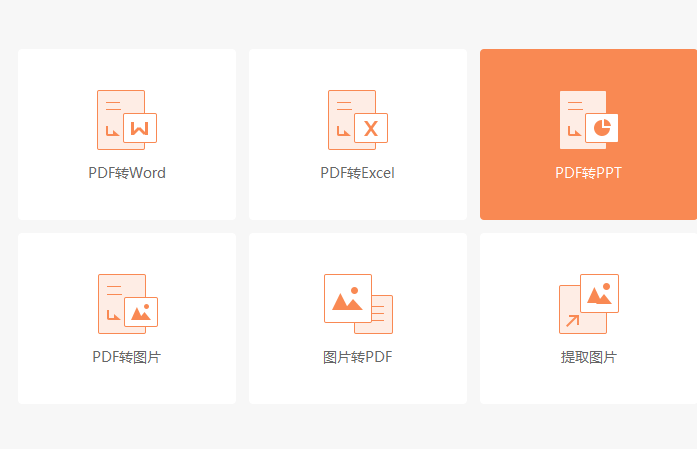
Task: Select the 图片转PDF label
Action: point(358,357)
